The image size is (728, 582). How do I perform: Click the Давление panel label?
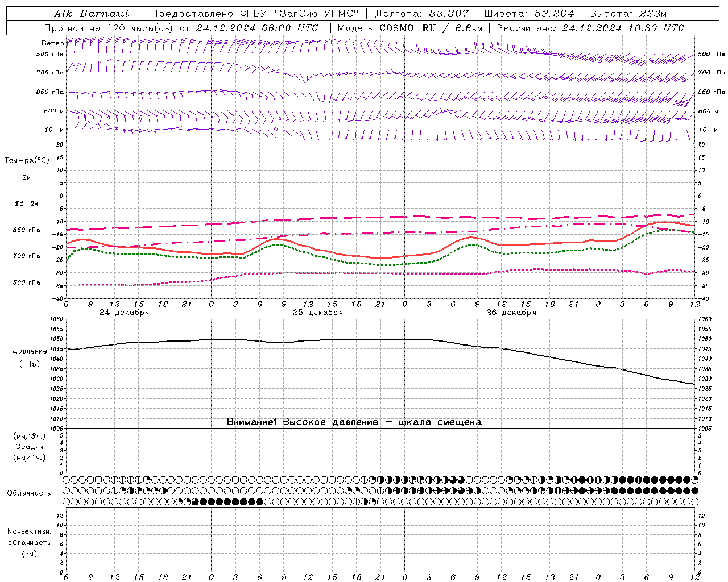coord(30,351)
